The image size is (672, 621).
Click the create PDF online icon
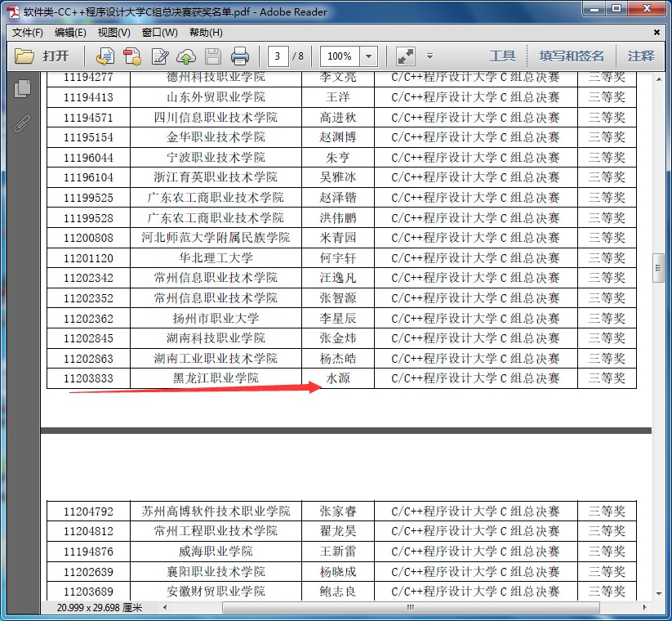point(105,56)
